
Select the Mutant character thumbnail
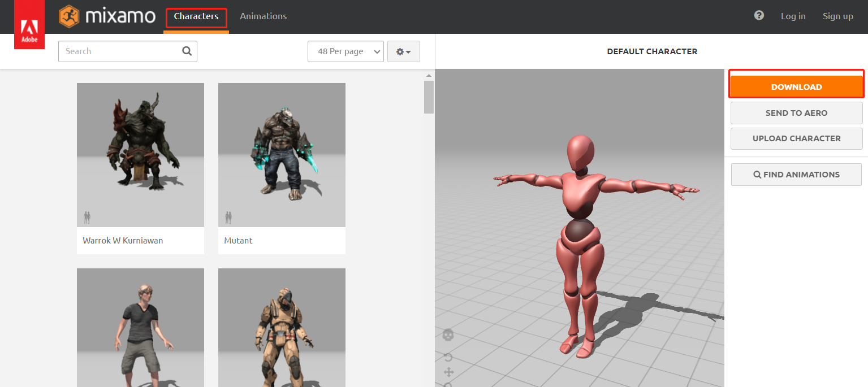point(282,155)
